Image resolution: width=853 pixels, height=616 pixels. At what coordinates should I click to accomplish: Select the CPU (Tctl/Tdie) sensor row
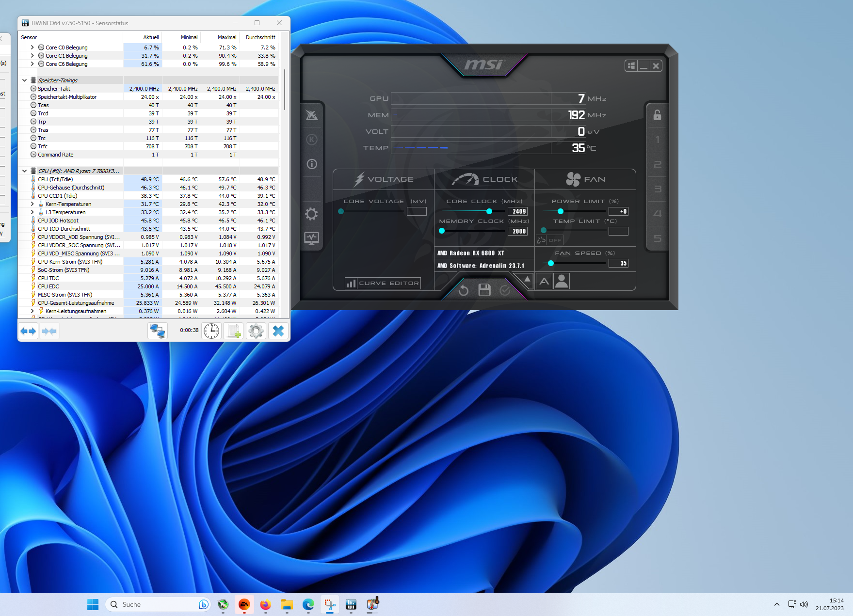pyautogui.click(x=148, y=179)
